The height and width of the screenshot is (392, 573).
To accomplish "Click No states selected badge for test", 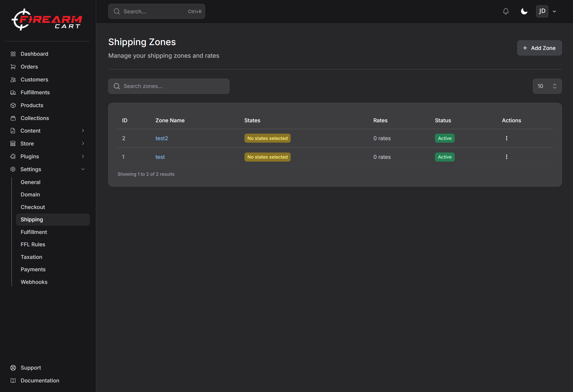I will (267, 157).
